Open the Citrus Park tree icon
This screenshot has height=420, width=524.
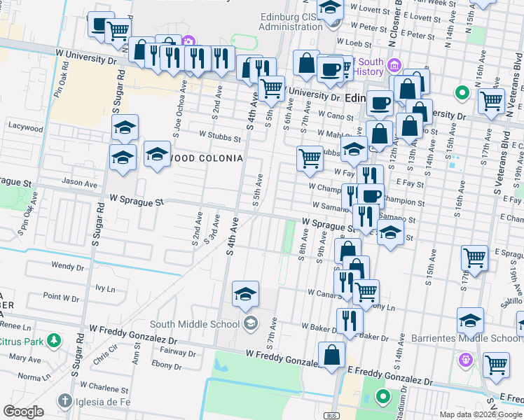pos(54,341)
